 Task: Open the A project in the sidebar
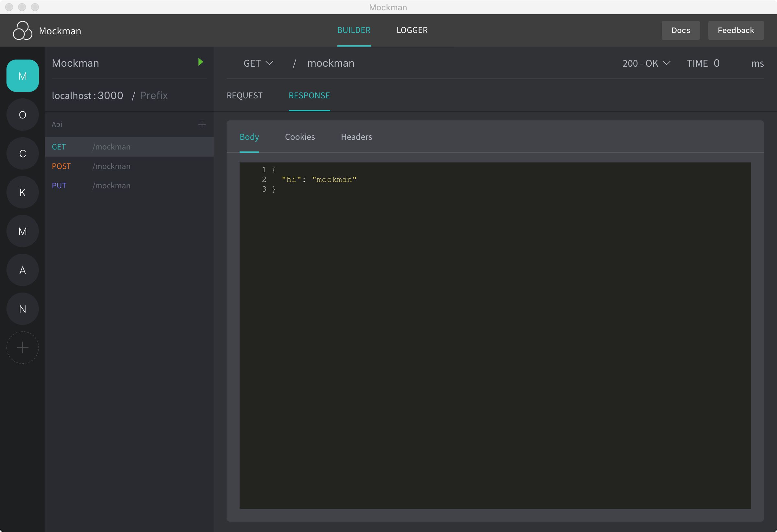(22, 270)
